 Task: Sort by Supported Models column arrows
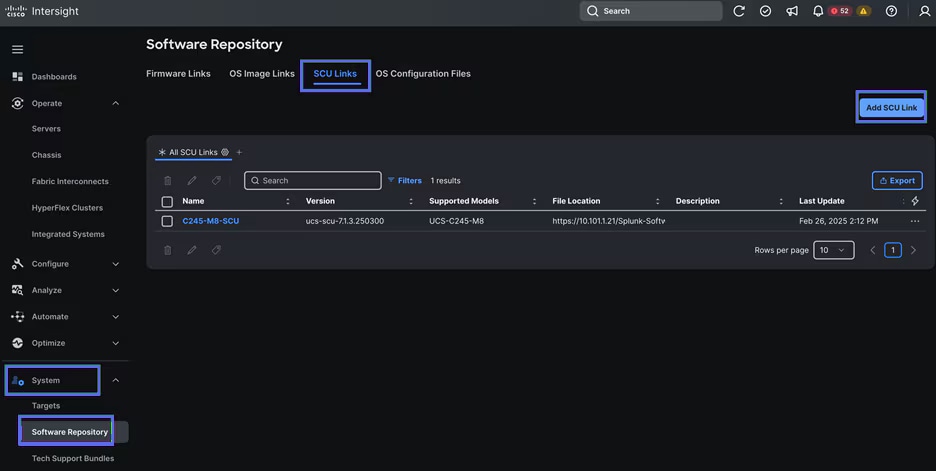pyautogui.click(x=534, y=201)
